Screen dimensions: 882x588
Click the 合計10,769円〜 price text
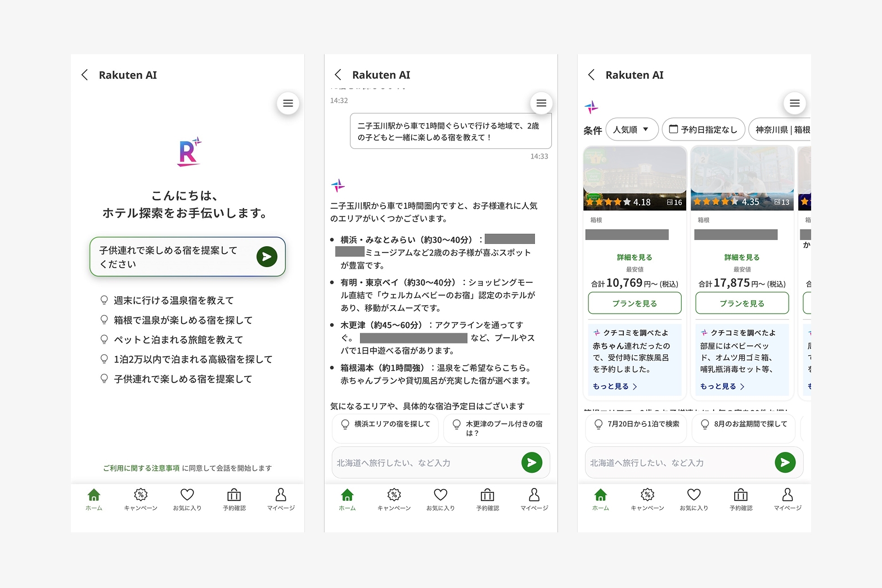coord(634,283)
